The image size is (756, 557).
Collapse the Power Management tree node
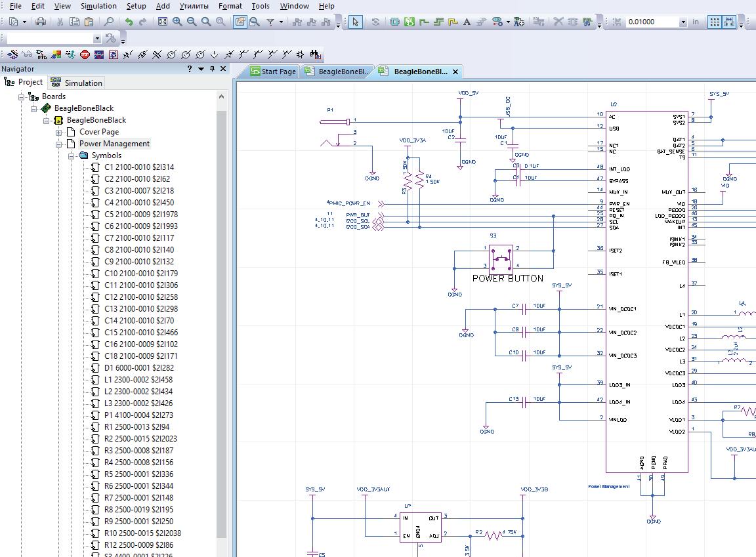pos(58,144)
